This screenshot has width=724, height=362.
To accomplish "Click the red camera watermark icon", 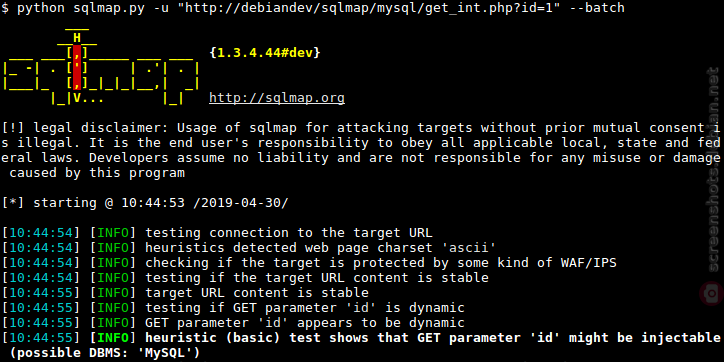I will 712,293.
